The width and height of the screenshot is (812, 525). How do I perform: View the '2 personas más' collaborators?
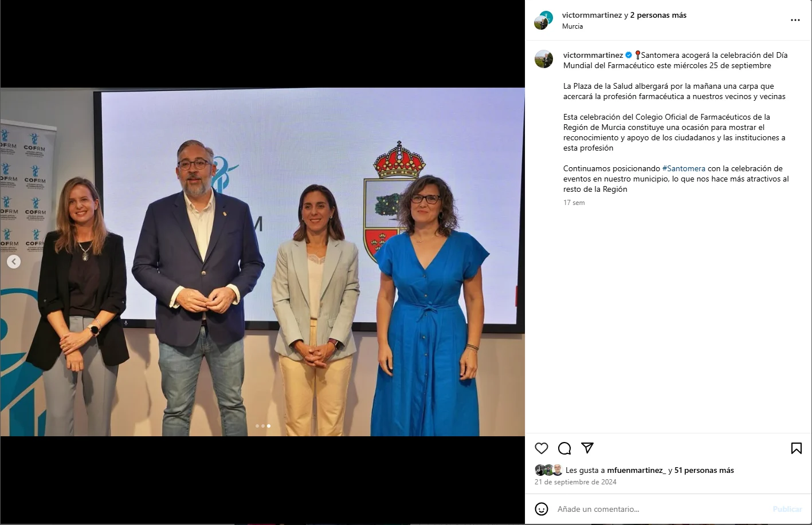pyautogui.click(x=658, y=15)
